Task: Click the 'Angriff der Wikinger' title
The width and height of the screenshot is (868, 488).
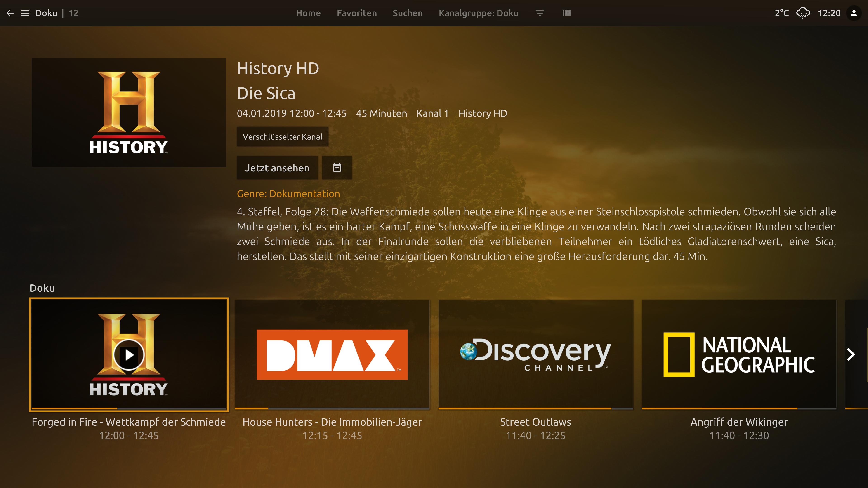Action: 739,422
